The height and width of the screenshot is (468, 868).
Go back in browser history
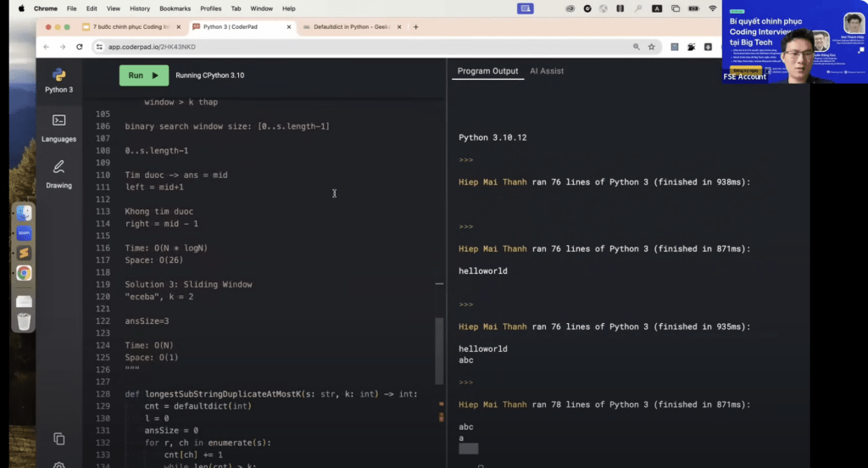coord(47,47)
